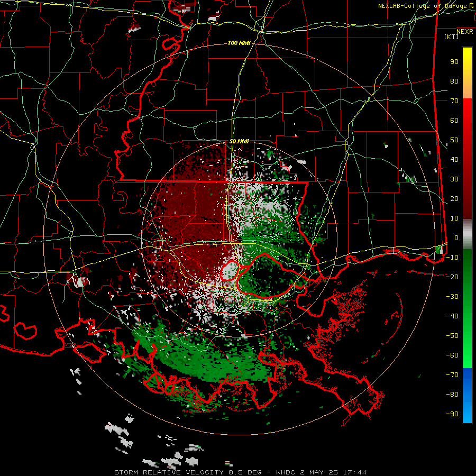Click the -70 value on the scale
Screen dimensions: 476x476
coord(452,375)
